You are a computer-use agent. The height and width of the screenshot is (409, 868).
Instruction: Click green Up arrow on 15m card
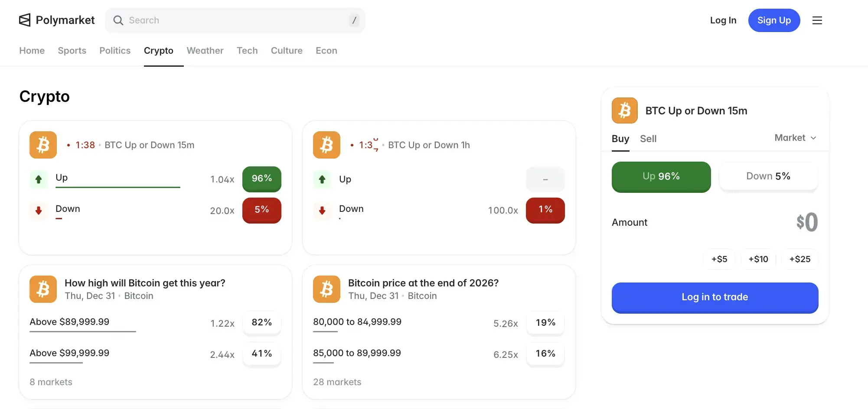[39, 179]
